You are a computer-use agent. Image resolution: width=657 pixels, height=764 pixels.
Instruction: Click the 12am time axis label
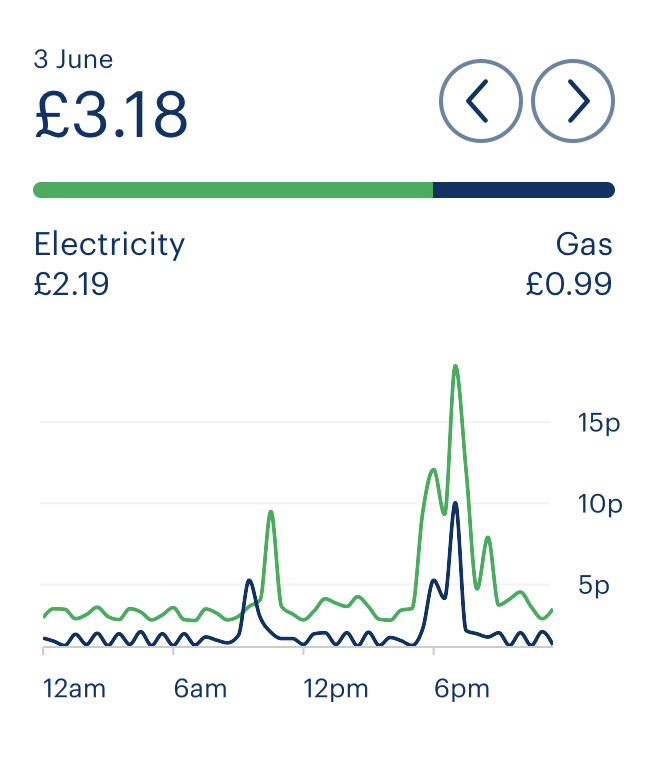[75, 689]
